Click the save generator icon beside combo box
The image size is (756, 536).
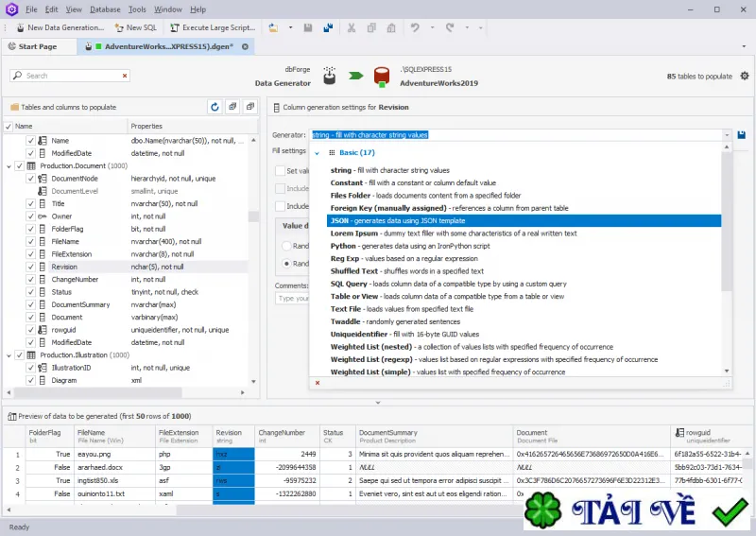tap(742, 135)
